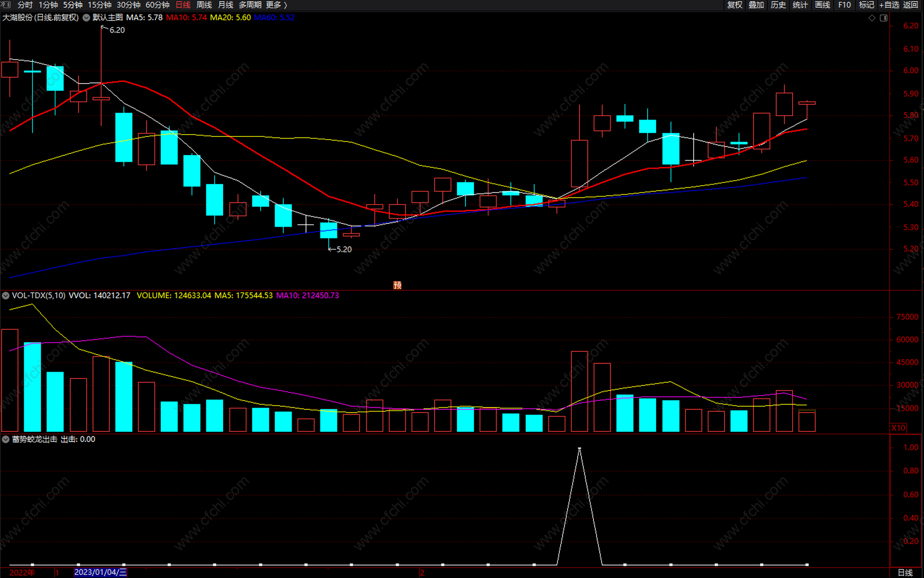
Task: Click the 大湖股份 stock title
Action: [41, 18]
